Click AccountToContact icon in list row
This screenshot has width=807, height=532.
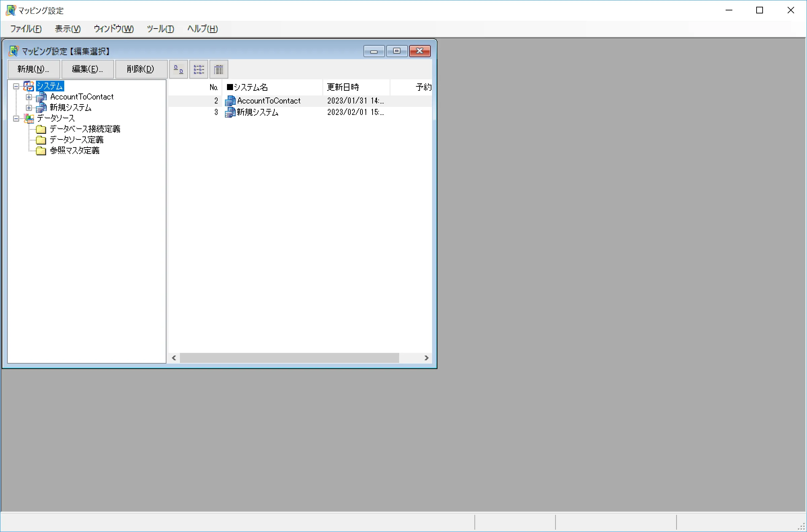click(230, 101)
